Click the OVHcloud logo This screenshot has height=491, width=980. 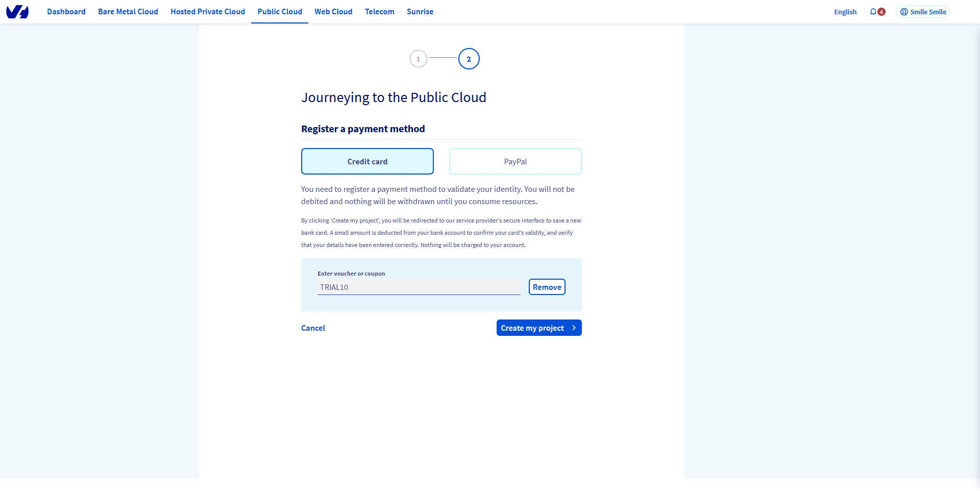tap(17, 12)
